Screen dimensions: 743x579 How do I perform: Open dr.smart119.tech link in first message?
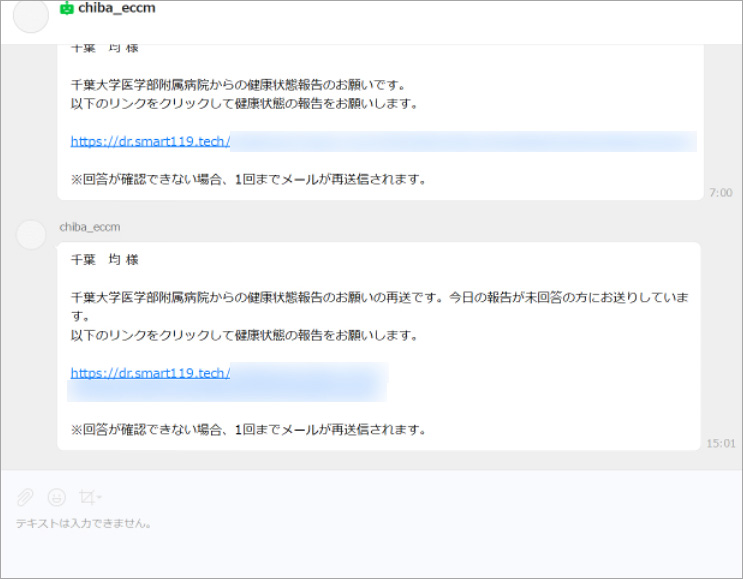[150, 141]
